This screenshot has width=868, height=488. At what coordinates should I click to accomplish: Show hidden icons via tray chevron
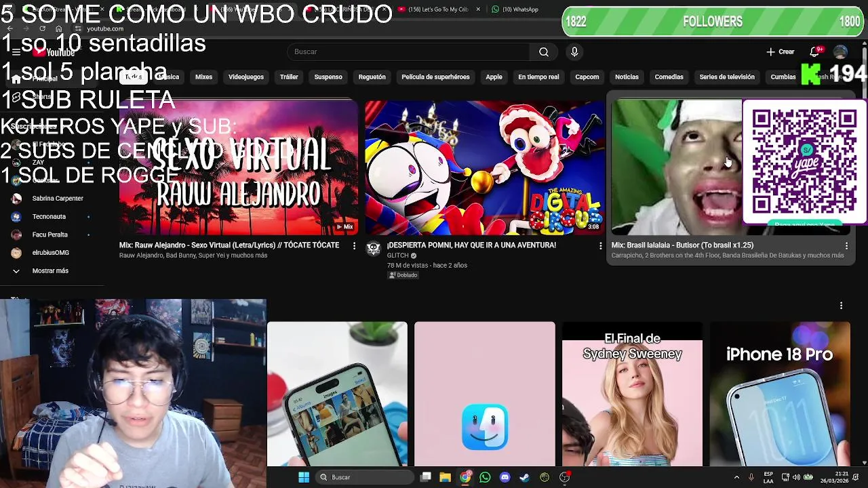[x=736, y=477]
